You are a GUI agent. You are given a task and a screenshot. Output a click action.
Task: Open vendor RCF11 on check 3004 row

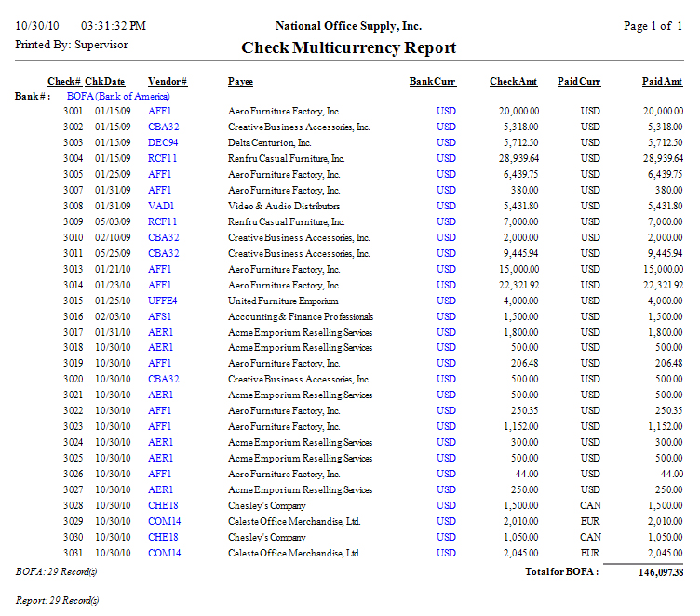tap(163, 158)
